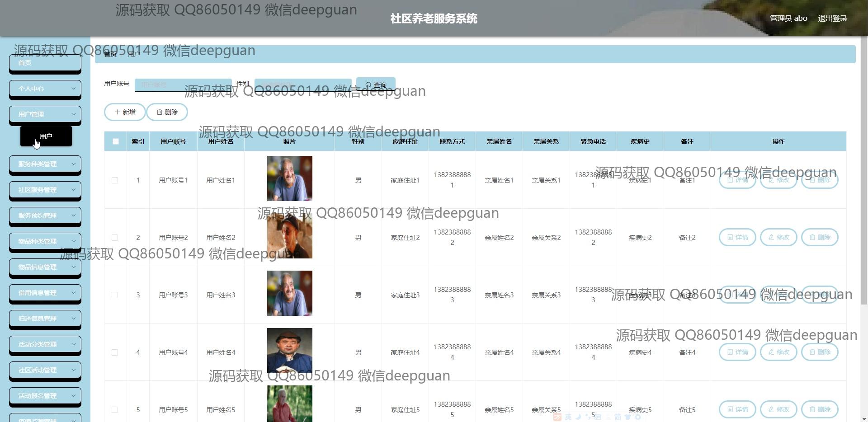Click 详情 icon button for row 4
This screenshot has height=422, width=868.
click(737, 352)
